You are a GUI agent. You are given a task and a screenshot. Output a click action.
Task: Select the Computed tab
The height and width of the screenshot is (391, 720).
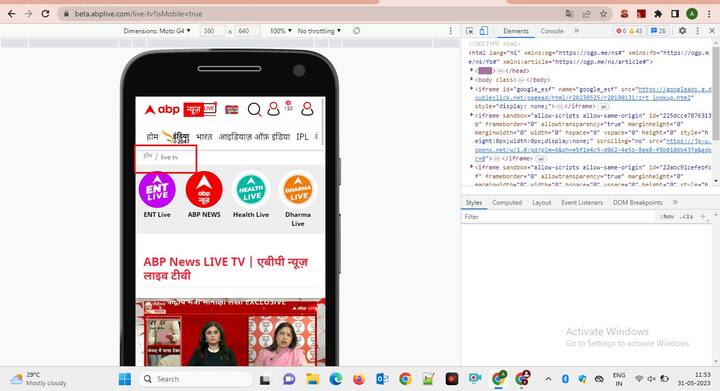[x=507, y=202]
